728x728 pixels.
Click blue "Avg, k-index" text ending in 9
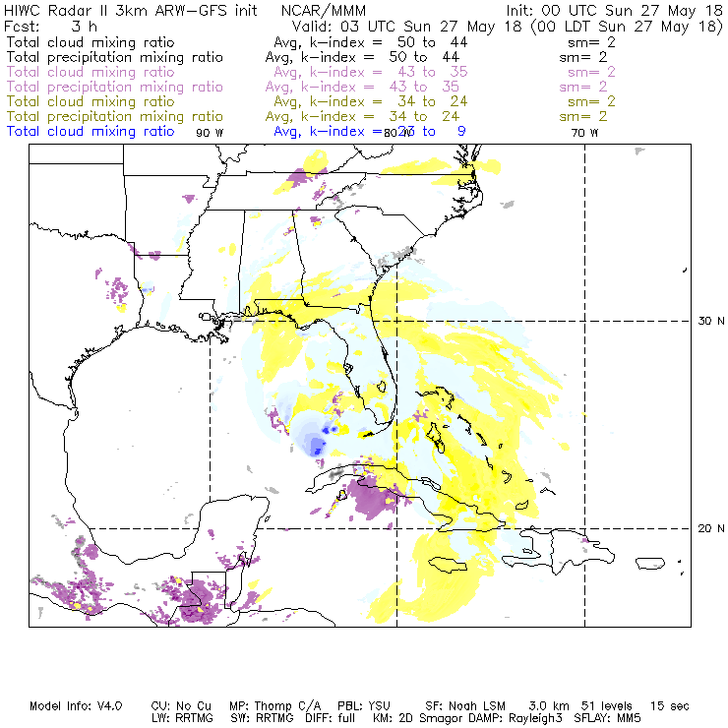click(370, 132)
